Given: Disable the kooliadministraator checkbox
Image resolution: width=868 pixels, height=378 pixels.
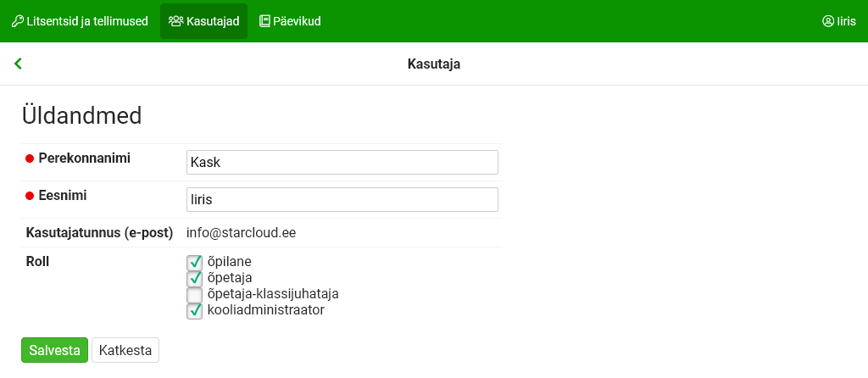Looking at the screenshot, I should (194, 310).
